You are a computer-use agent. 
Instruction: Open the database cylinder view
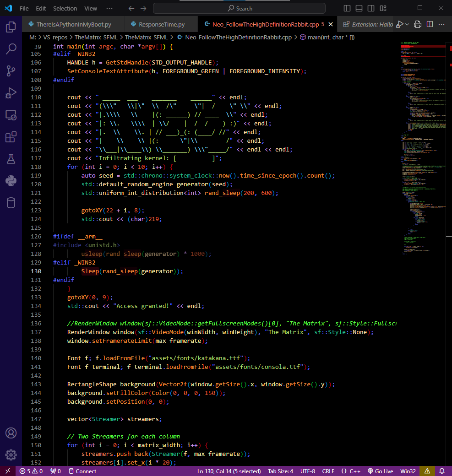(x=11, y=203)
